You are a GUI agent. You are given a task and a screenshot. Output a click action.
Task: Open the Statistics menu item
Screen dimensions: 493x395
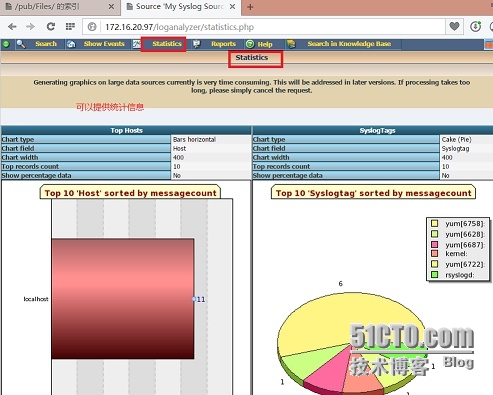(x=167, y=44)
